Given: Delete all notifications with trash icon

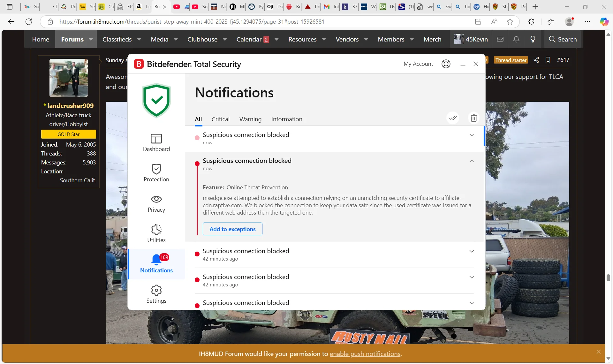Looking at the screenshot, I should click(474, 118).
